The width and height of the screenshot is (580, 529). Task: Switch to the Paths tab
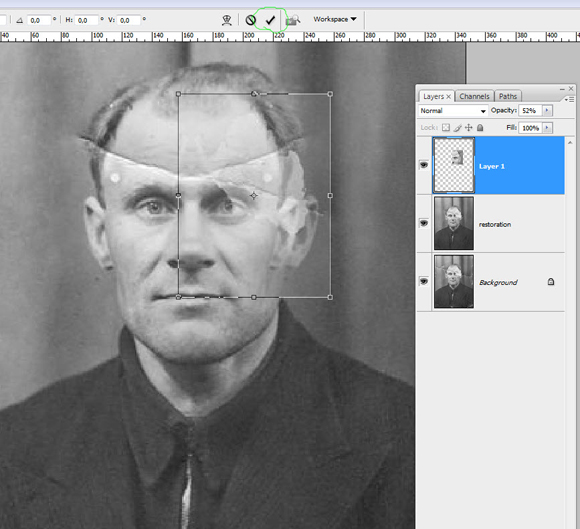[x=508, y=97]
